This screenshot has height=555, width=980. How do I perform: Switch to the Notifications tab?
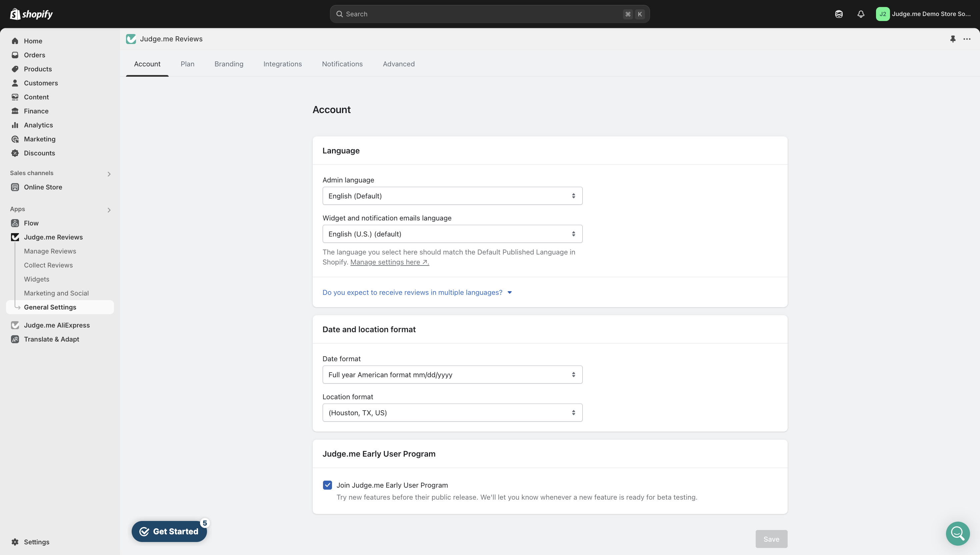342,64
